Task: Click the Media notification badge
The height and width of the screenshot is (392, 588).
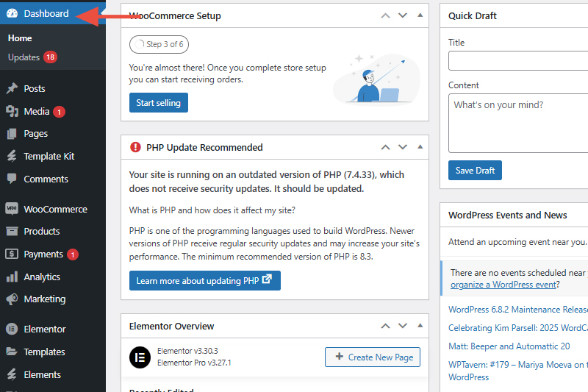Action: point(59,112)
